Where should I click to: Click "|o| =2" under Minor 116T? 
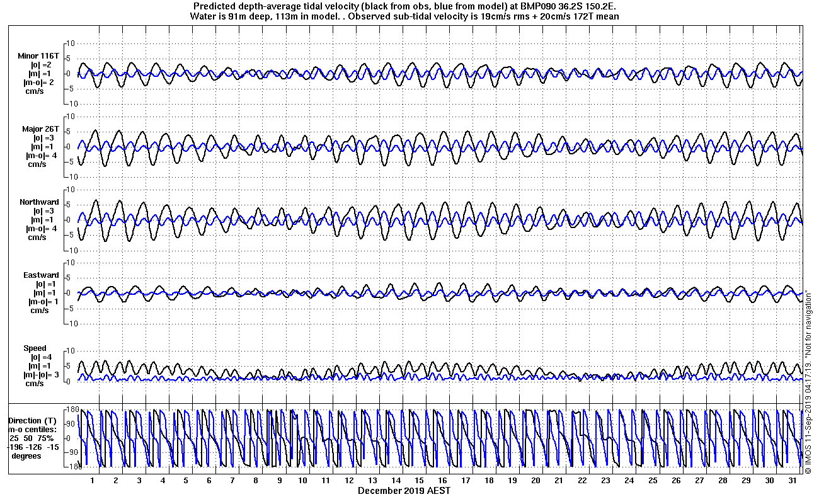42,65
